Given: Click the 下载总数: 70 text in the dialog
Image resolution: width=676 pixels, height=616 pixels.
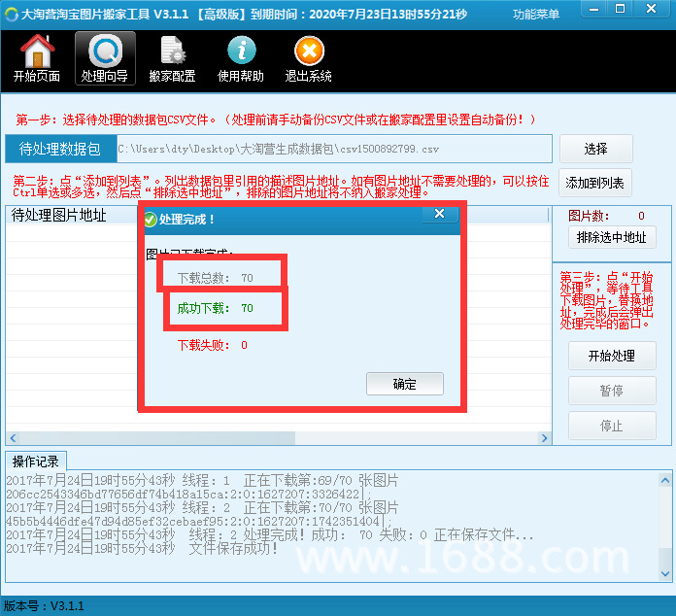Looking at the screenshot, I should (x=215, y=278).
